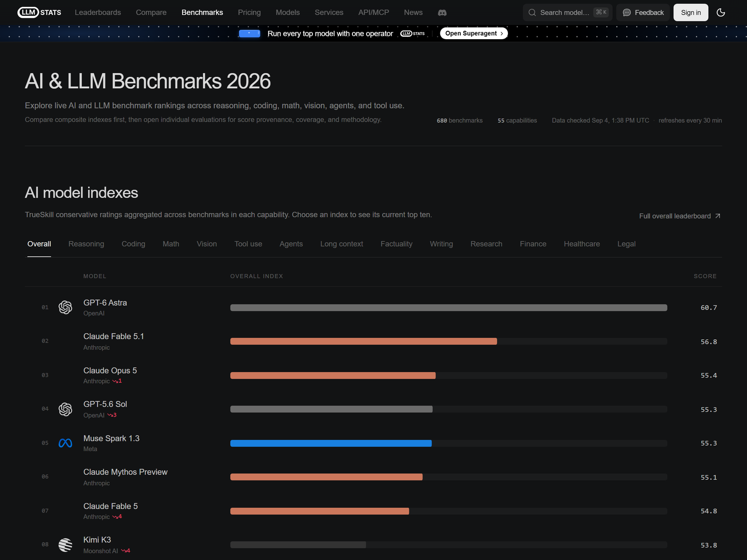This screenshot has width=747, height=560.
Task: Switch to the Legal tab
Action: 627,244
